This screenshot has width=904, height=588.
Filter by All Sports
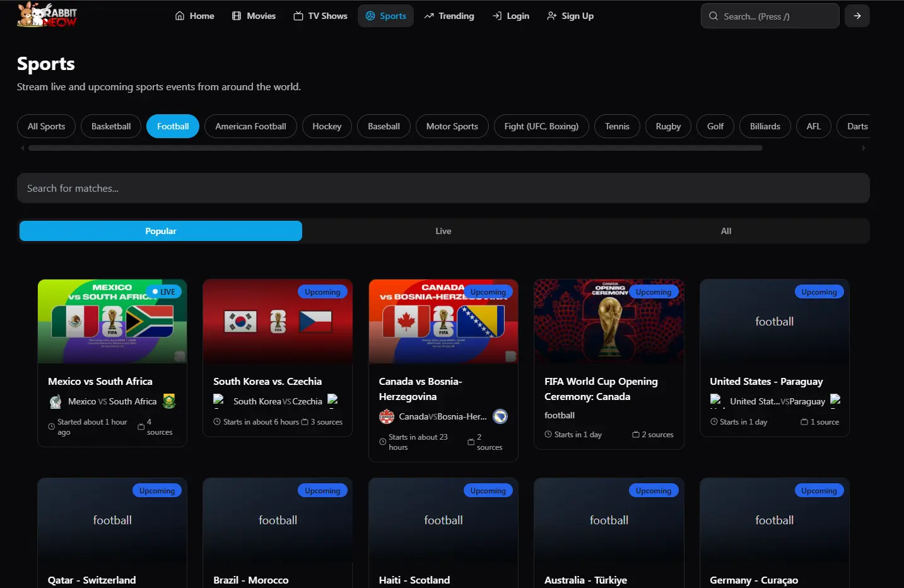[x=46, y=126]
